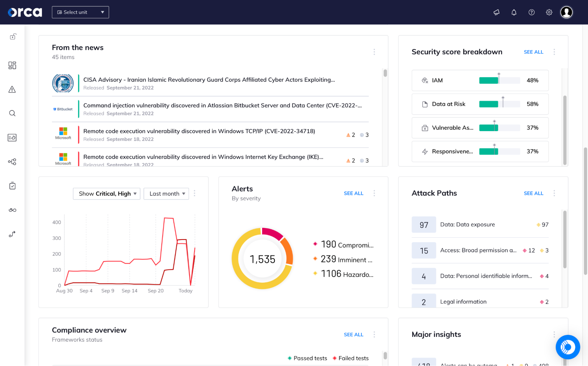Open the 'Show Critical, High' severity filter

click(x=106, y=193)
